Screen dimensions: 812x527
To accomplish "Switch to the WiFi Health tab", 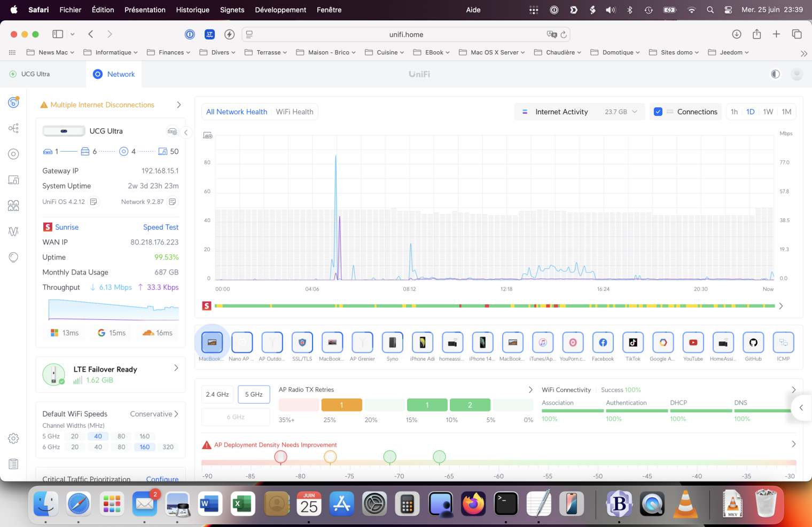I will [x=294, y=112].
